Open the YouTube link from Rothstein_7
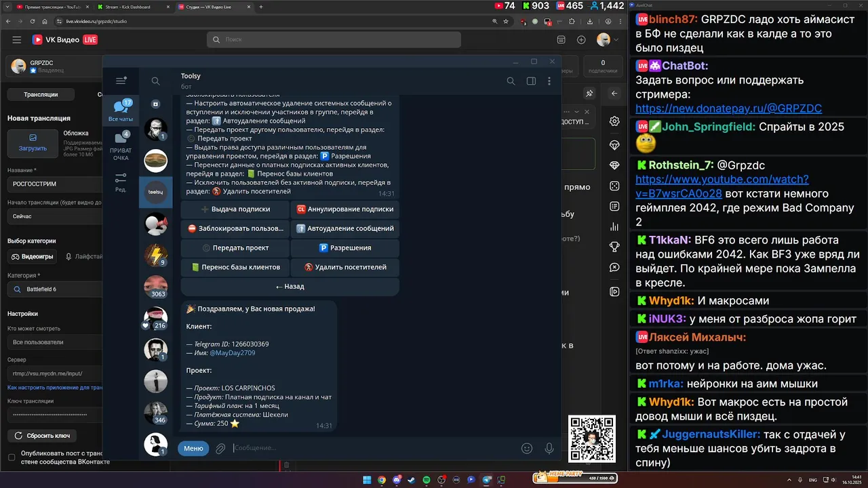The image size is (868, 488). 722,186
